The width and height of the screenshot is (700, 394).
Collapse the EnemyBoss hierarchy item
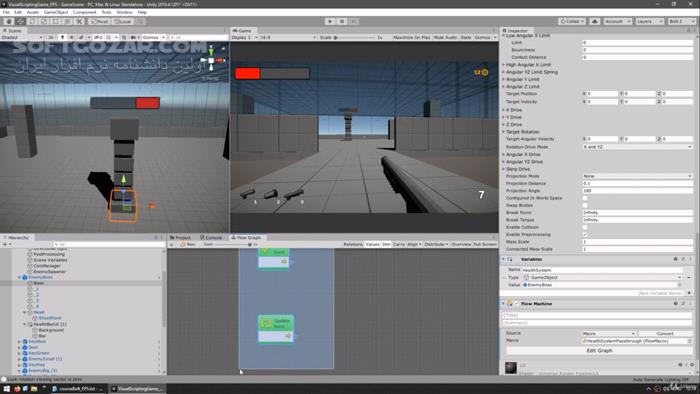pos(19,278)
